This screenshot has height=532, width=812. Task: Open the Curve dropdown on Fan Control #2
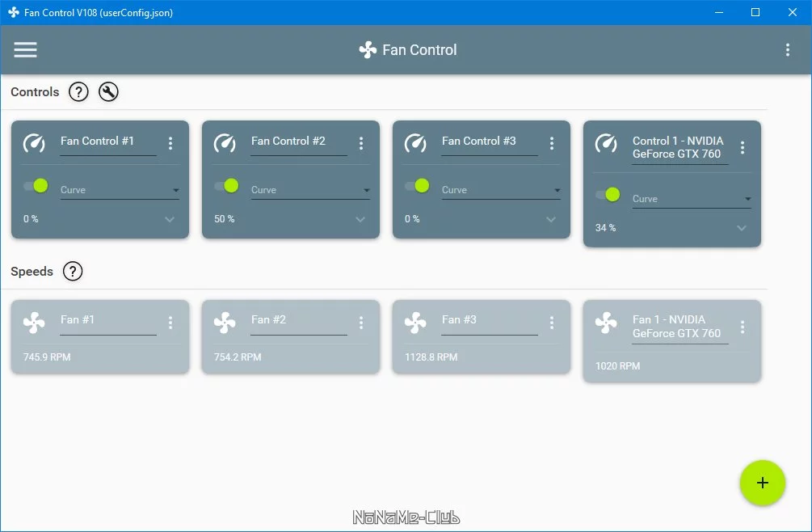click(x=310, y=190)
